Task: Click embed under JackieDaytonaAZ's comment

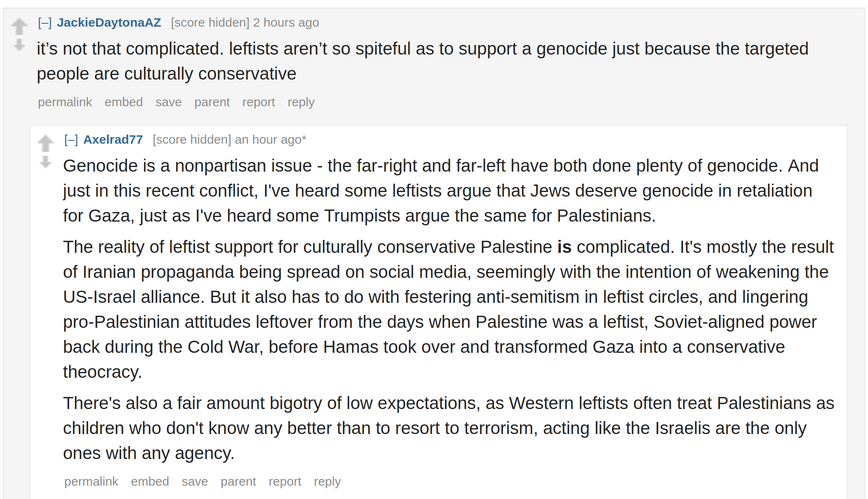Action: pos(124,102)
